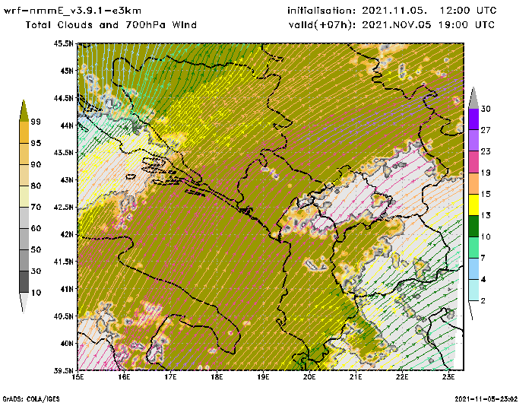532x403 pixels.
Task: Click the olive arrow atop cloud legend
Action: 24,110
